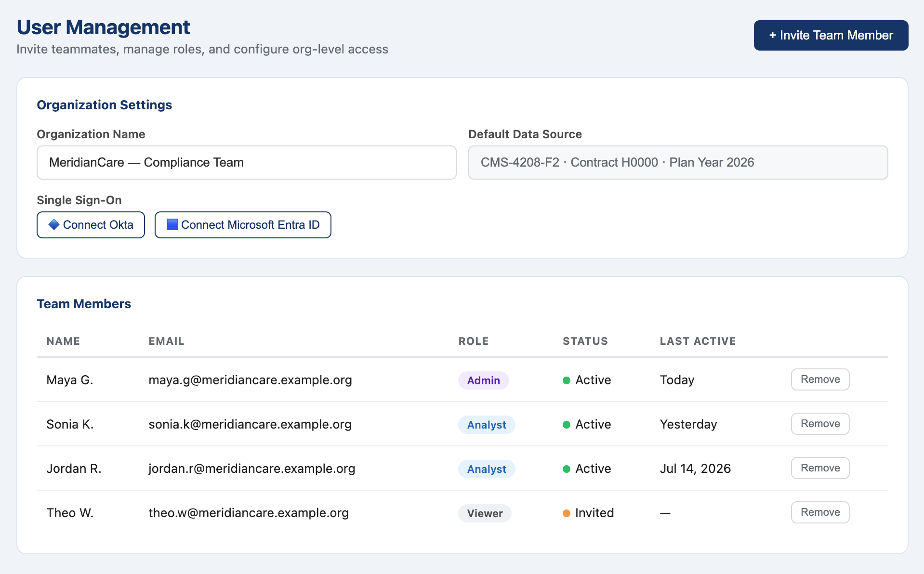Click the dash last active value for Theo W.
Screen dimensions: 924x574
(x=665, y=513)
